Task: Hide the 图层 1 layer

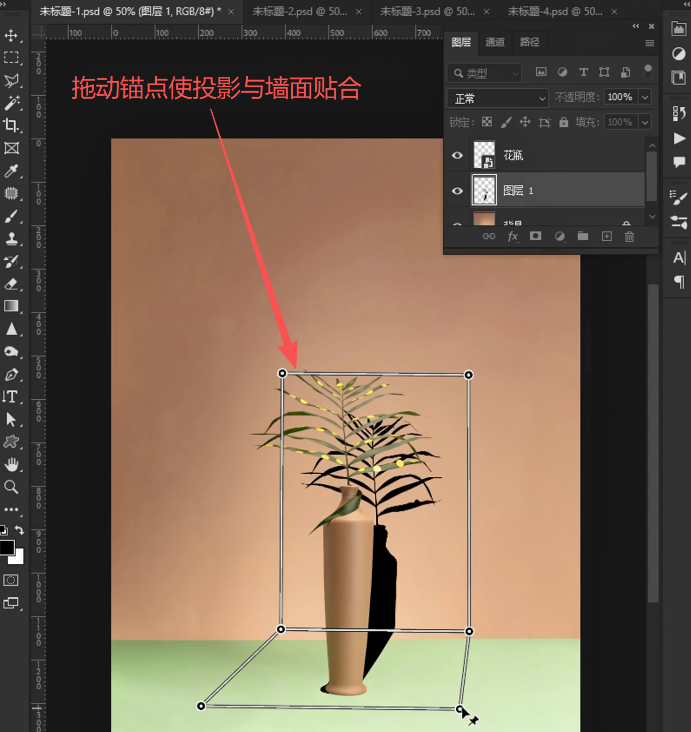Action: (458, 190)
